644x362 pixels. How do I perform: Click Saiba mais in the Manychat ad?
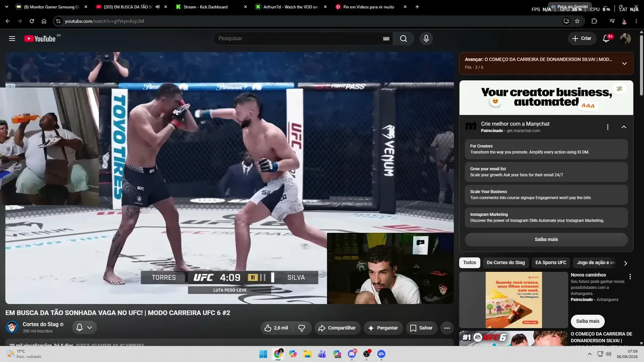coord(546,239)
